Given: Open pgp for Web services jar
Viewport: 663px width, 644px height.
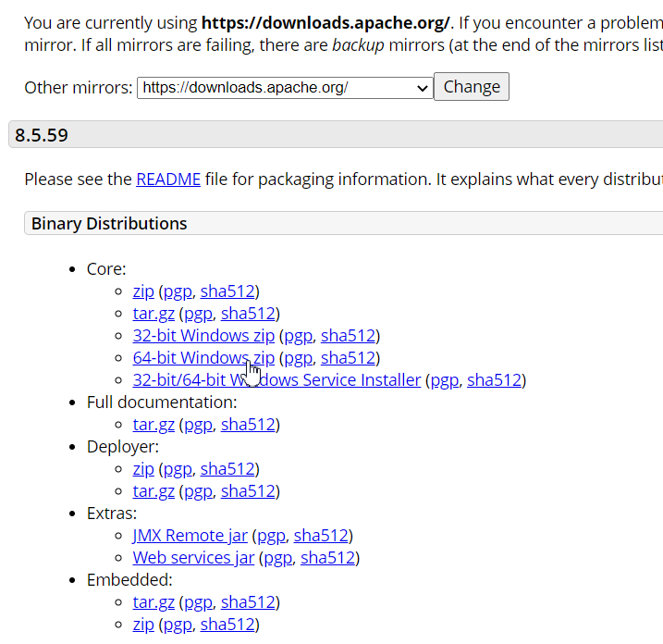Looking at the screenshot, I should [277, 558].
